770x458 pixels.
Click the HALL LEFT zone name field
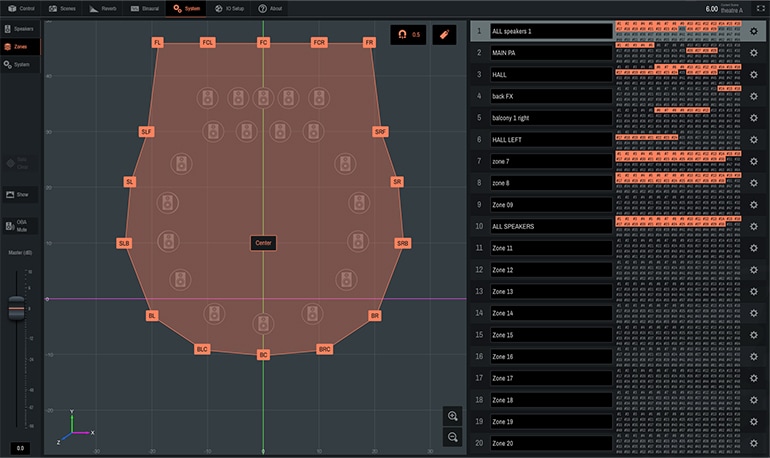click(x=550, y=139)
